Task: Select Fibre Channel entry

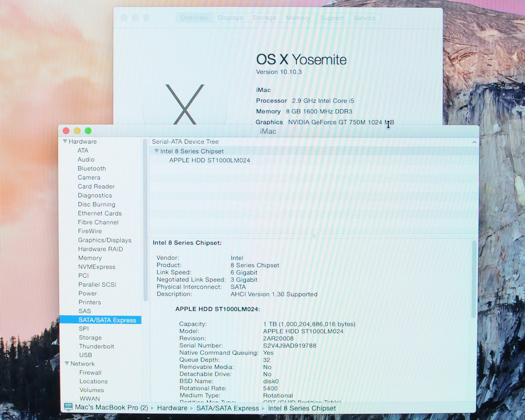Action: [x=98, y=222]
